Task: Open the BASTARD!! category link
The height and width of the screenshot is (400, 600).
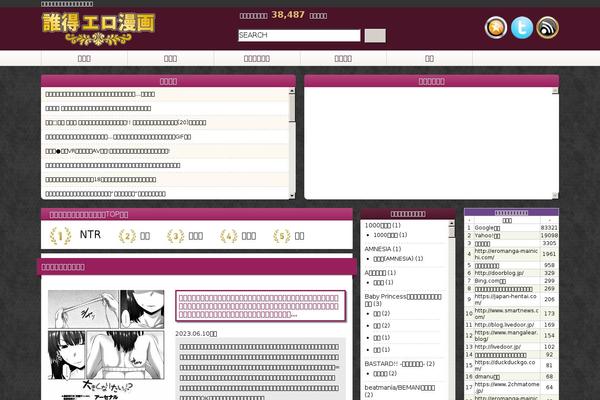Action: coord(399,364)
